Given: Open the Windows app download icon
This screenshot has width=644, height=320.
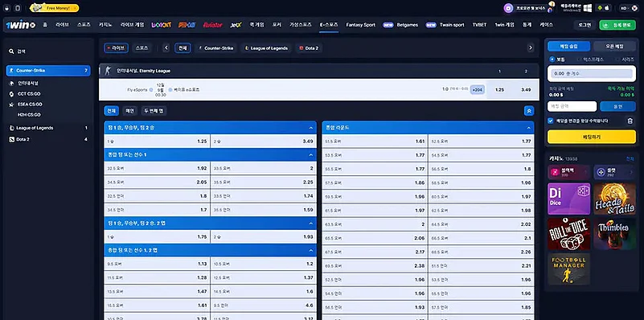Looking at the screenshot, I should pos(588,8).
